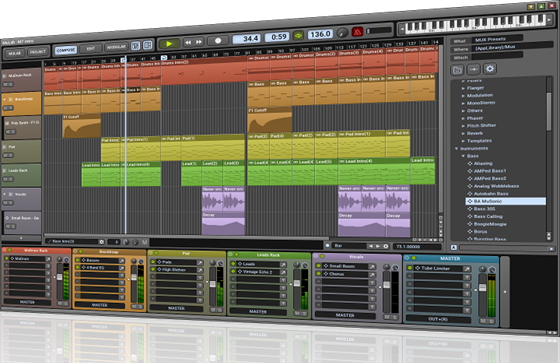Open the Tube Limiter module editor arrow
Viewport: 560px width, 363px height.
click(x=466, y=268)
